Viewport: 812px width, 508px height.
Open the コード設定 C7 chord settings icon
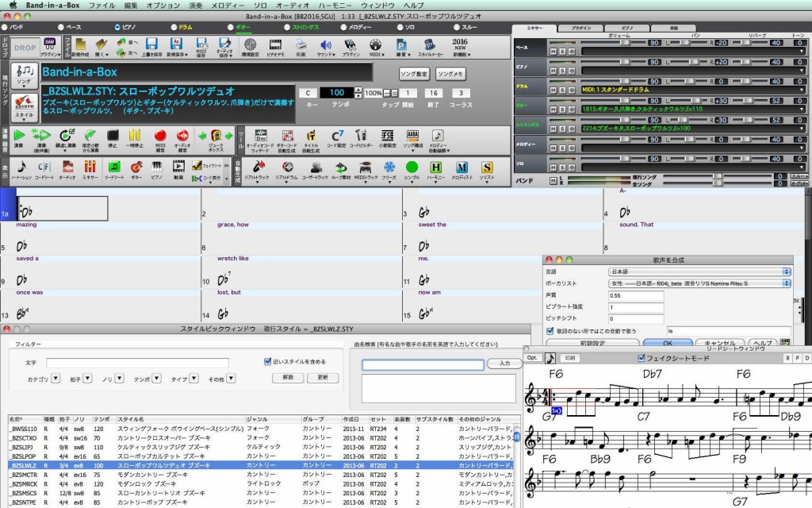[x=337, y=136]
